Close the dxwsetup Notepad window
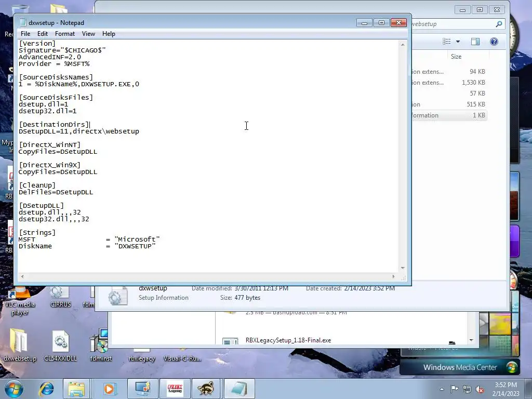This screenshot has height=399, width=532. pos(398,23)
